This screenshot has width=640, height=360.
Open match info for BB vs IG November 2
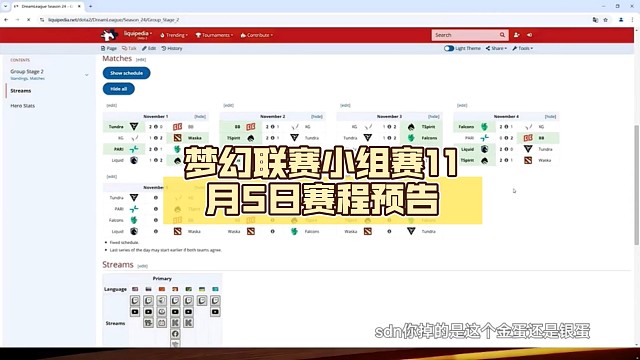coord(272,127)
